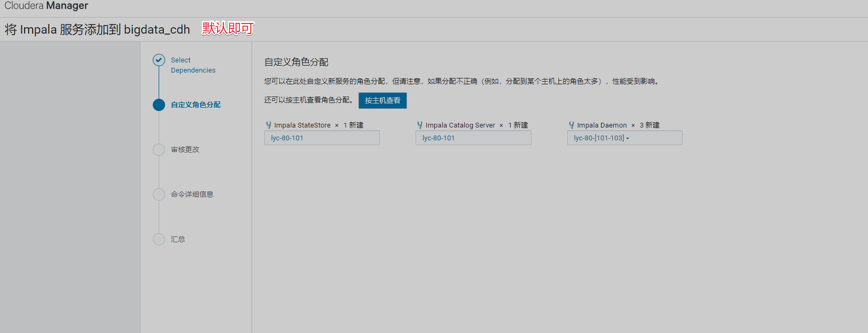Viewport: 868px width, 333px height.
Task: Select the 审核更改 step
Action: coord(185,149)
